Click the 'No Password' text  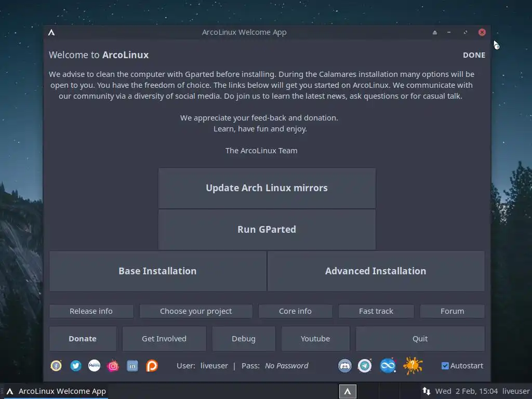pyautogui.click(x=287, y=366)
